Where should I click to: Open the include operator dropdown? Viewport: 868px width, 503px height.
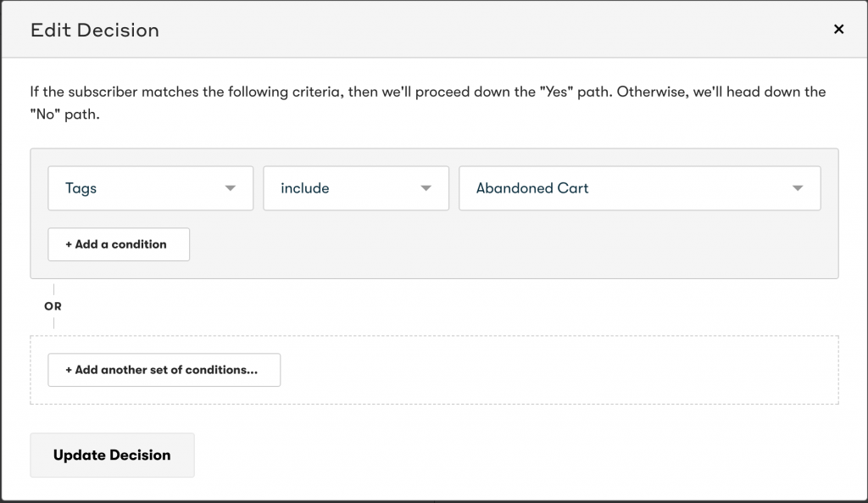click(x=356, y=188)
